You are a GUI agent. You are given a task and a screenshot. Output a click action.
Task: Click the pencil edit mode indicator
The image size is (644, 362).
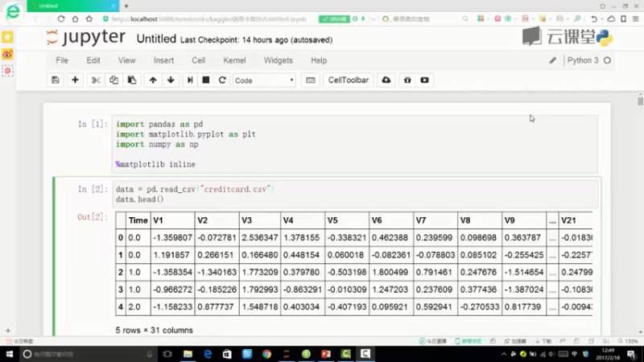(x=552, y=61)
